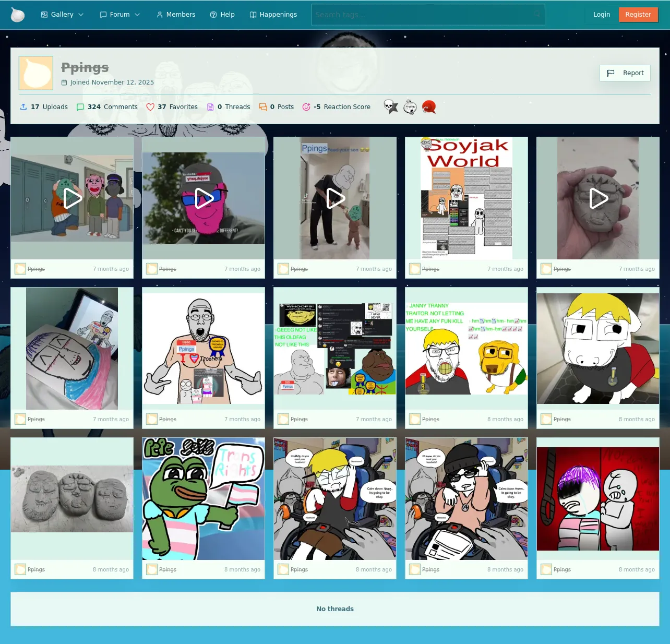Open the Members page
Image resolution: width=670 pixels, height=644 pixels.
pyautogui.click(x=176, y=15)
